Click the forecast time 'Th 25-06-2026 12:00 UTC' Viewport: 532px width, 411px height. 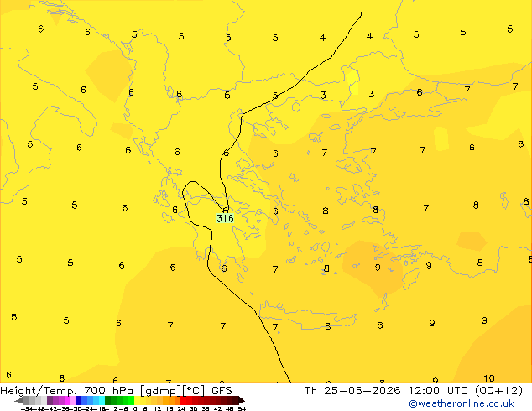(387, 391)
